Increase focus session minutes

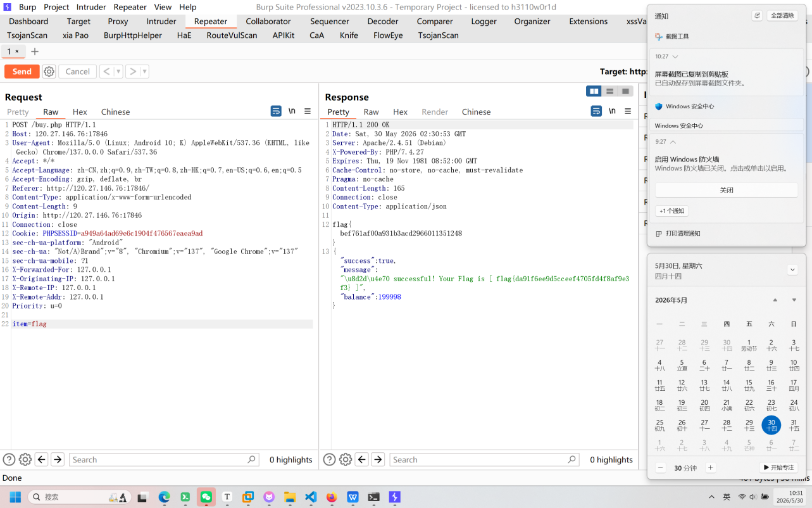tap(711, 468)
